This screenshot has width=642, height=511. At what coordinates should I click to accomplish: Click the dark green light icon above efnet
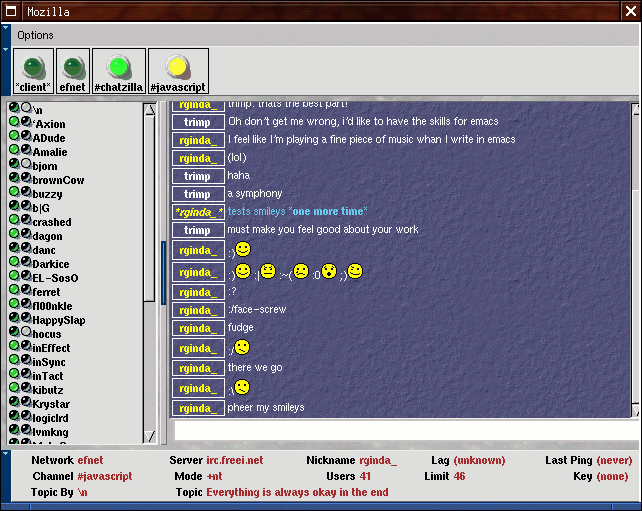(73, 67)
